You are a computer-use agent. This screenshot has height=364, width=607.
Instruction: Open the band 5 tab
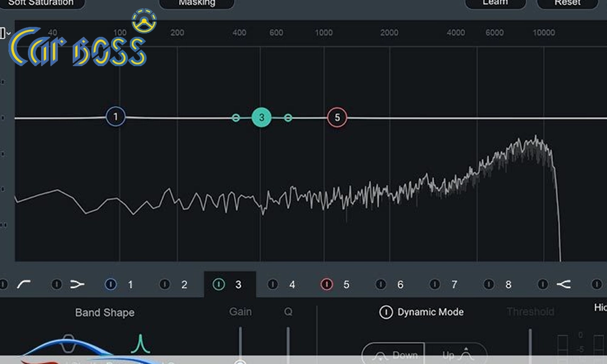[x=347, y=285]
